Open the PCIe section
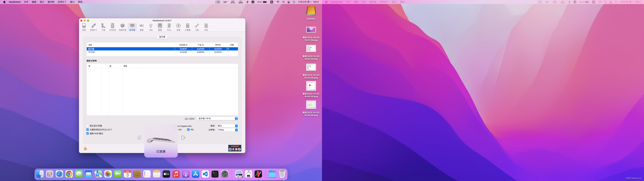Screen dimensions: 644x181 169,27
